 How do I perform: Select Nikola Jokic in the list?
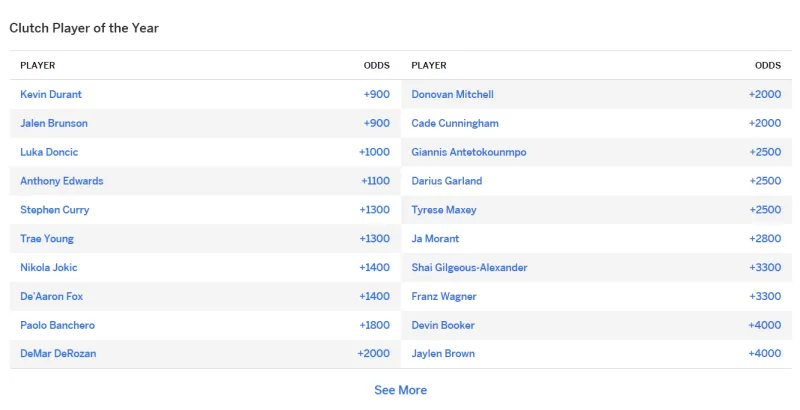click(49, 268)
